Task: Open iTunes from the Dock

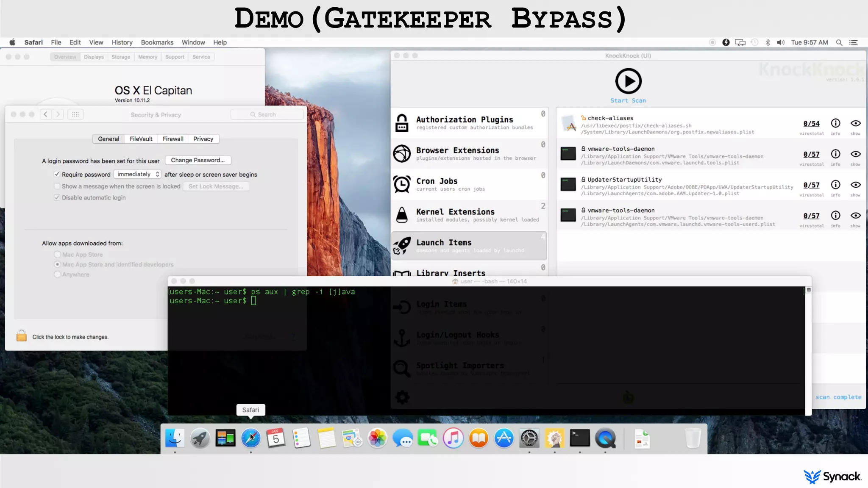Action: point(453,438)
